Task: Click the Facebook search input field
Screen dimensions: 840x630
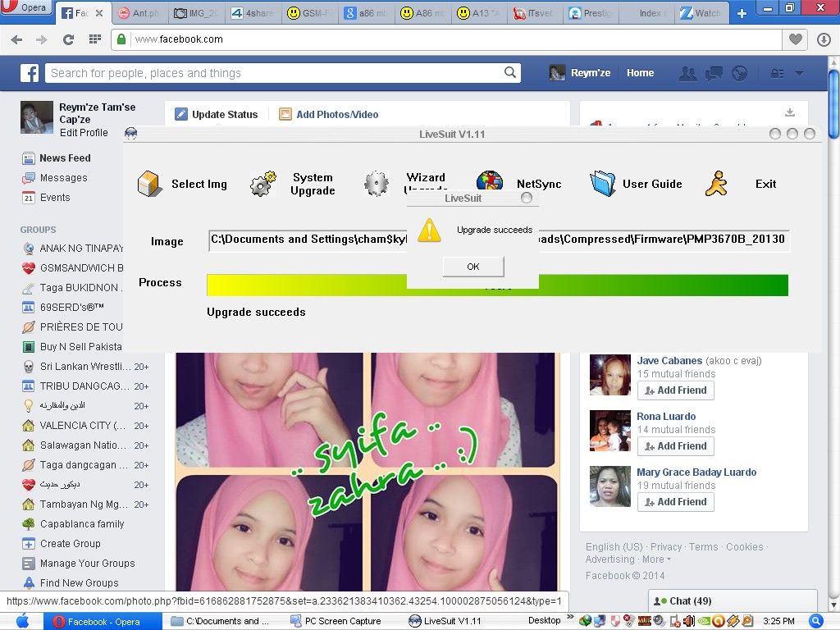Action: 274,73
